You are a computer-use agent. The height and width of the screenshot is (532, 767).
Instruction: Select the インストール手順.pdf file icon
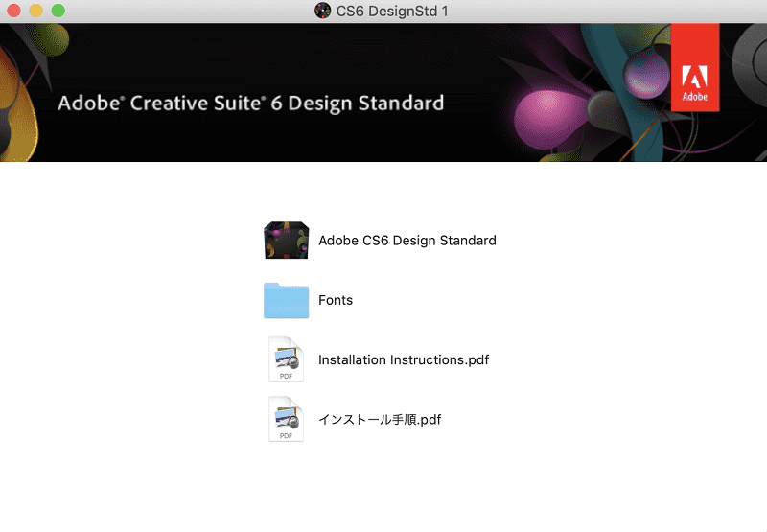[286, 419]
